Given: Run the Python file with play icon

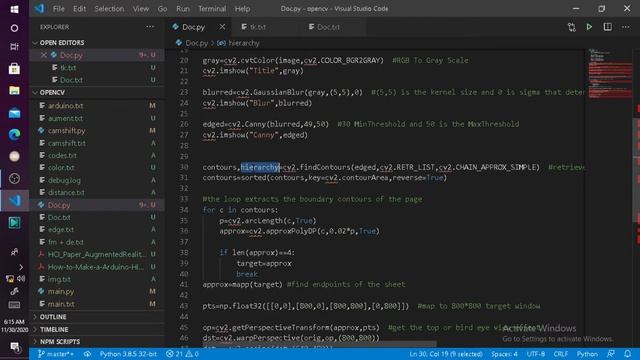Looking at the screenshot, I should coord(589,27).
